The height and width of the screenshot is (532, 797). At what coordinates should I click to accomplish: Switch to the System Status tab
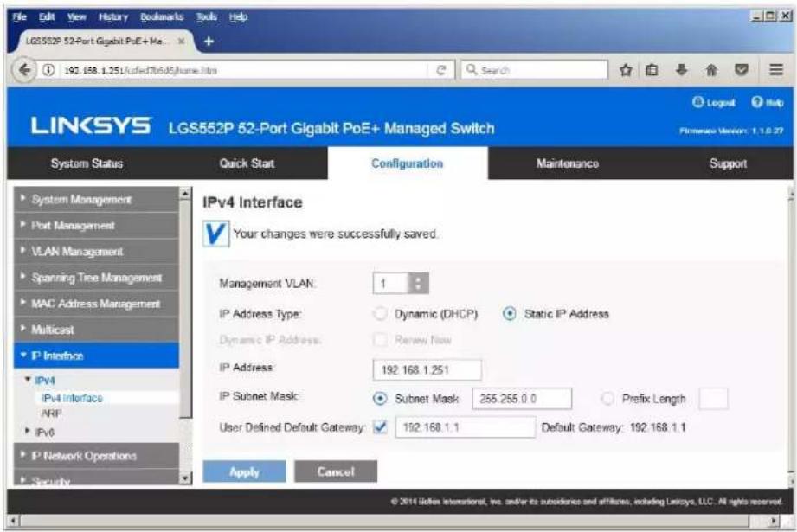tap(87, 163)
